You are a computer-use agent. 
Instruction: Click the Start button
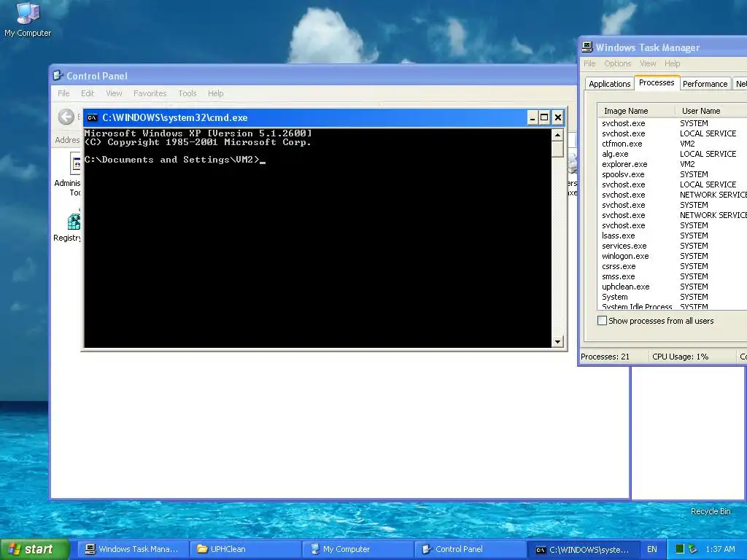[35, 549]
